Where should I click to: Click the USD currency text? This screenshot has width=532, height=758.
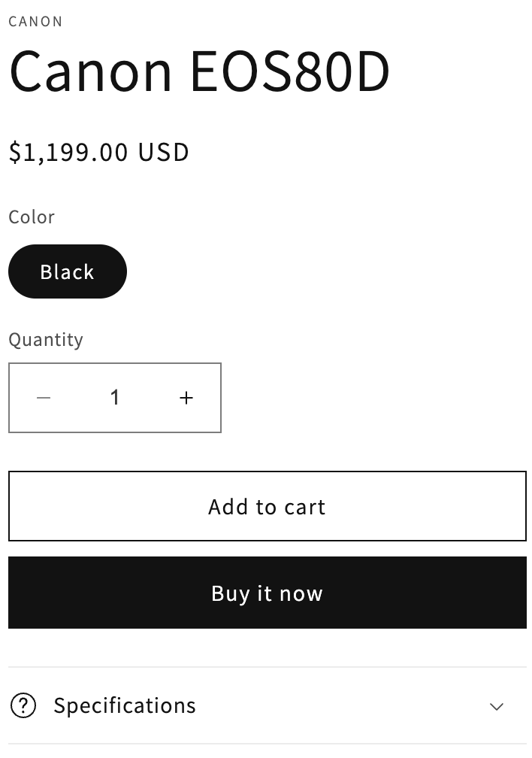pos(164,152)
